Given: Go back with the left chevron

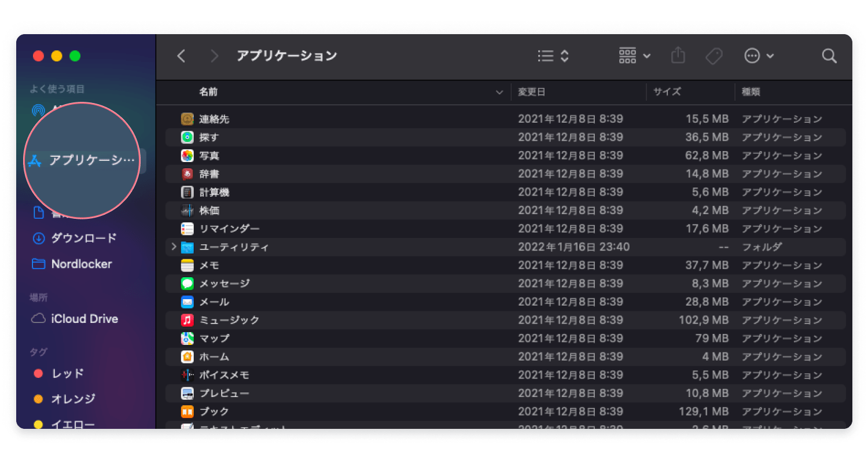Looking at the screenshot, I should pos(181,56).
